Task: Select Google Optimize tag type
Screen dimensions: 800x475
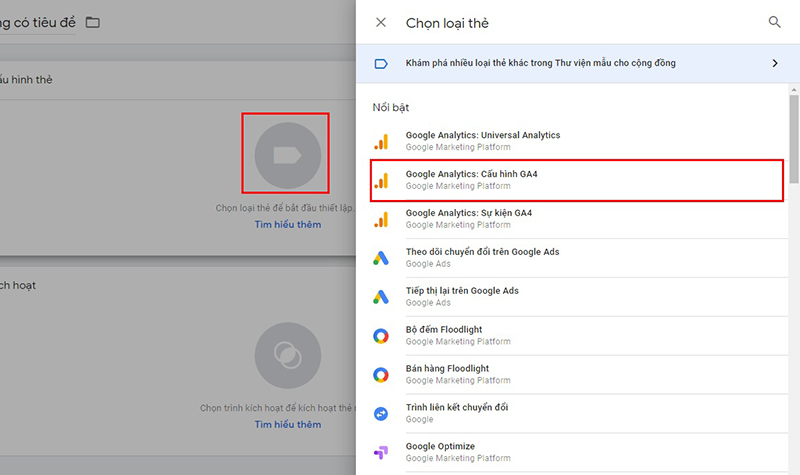Action: [580, 452]
